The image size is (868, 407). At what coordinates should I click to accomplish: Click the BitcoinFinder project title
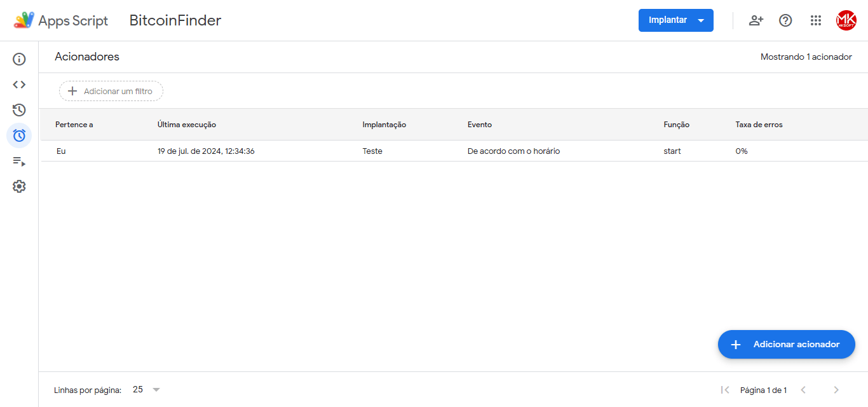tap(175, 20)
